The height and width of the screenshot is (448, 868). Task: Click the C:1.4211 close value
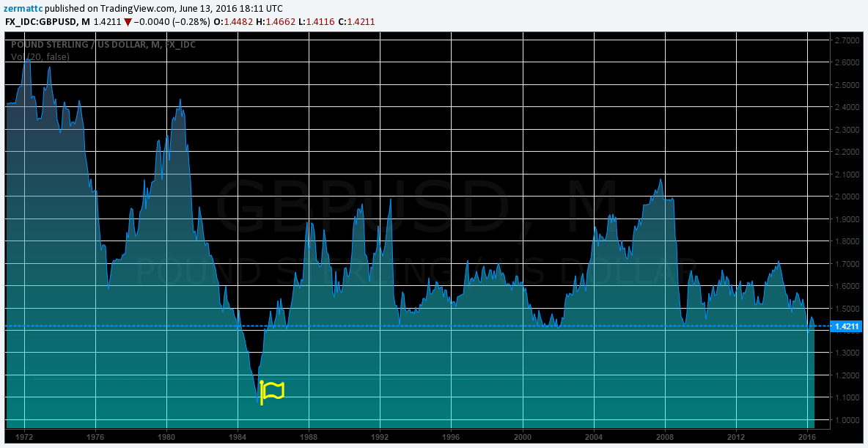coord(356,23)
